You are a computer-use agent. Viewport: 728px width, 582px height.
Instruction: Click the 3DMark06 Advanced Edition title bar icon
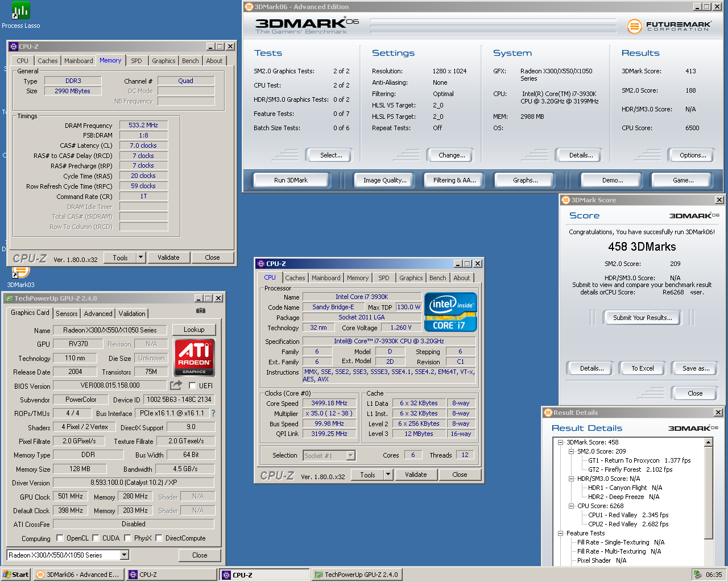(x=248, y=7)
